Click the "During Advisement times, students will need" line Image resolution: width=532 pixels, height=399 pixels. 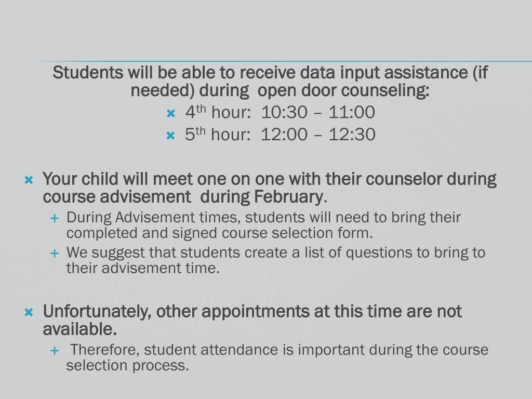pyautogui.click(x=263, y=217)
